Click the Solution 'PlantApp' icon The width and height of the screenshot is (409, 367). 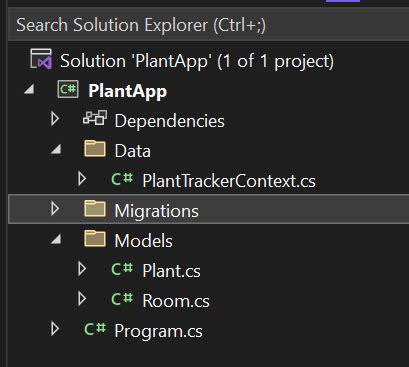click(x=41, y=59)
